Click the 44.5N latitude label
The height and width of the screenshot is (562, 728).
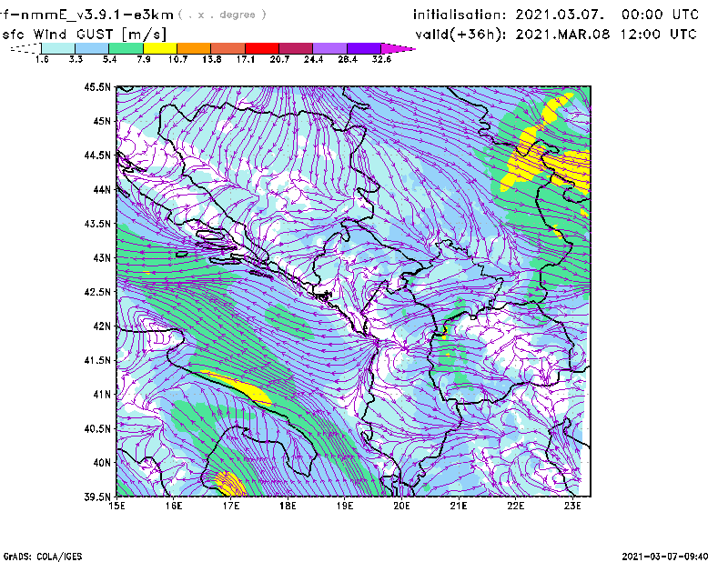(x=98, y=155)
